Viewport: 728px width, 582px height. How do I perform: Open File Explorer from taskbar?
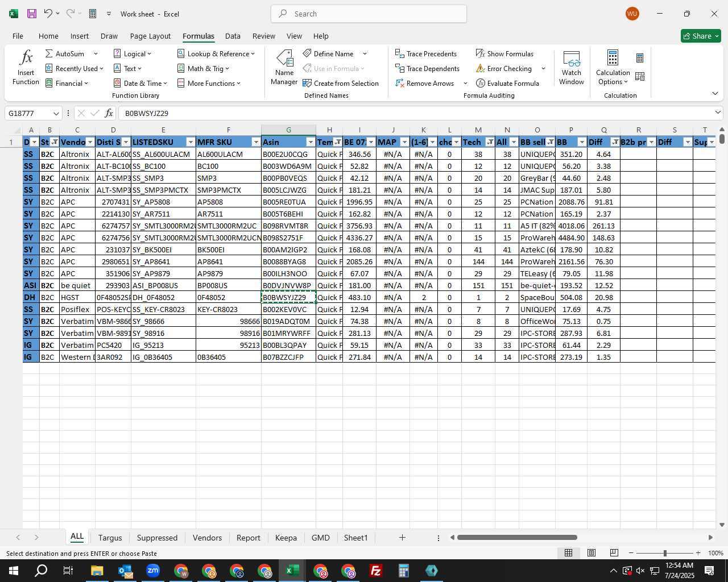[x=97, y=571]
